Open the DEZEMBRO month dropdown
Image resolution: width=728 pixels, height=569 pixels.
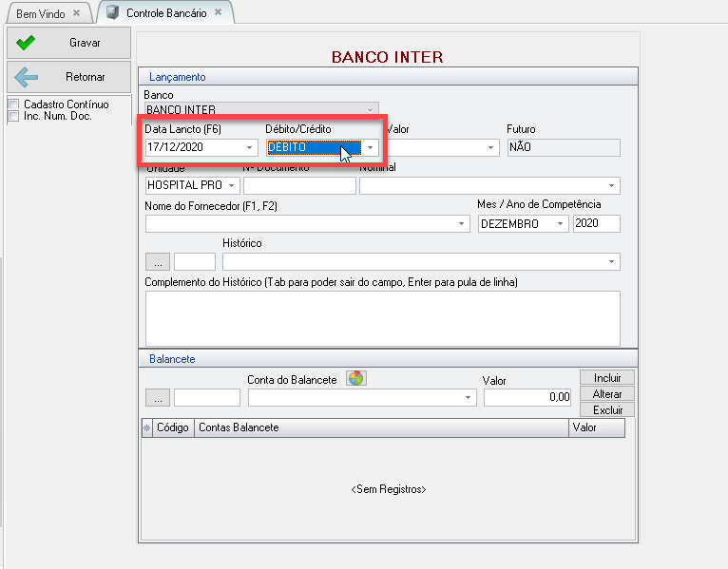[x=560, y=223]
